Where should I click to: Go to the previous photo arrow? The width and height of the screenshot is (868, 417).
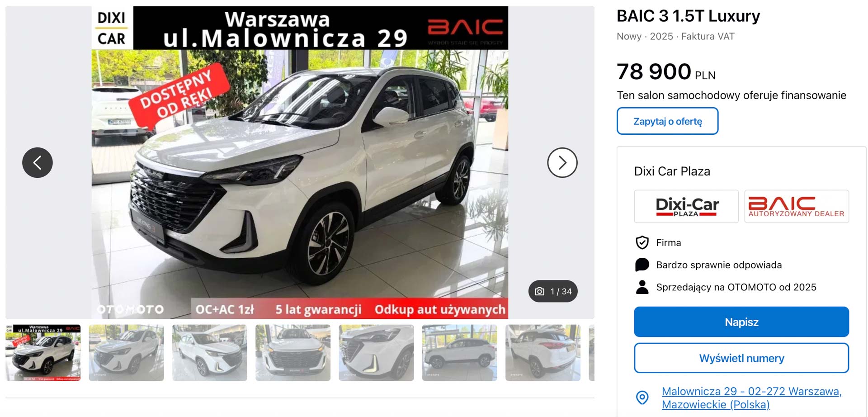38,162
